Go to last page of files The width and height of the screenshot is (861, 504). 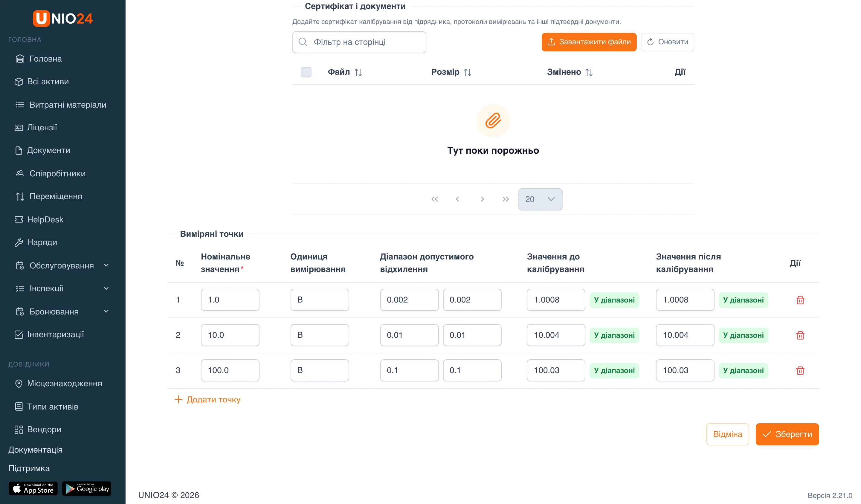pos(506,199)
